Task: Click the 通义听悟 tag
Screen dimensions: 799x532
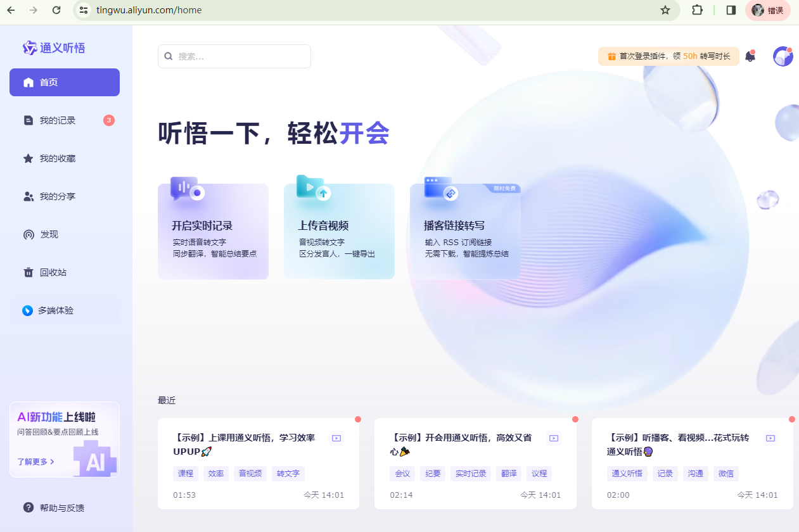Action: 627,473
